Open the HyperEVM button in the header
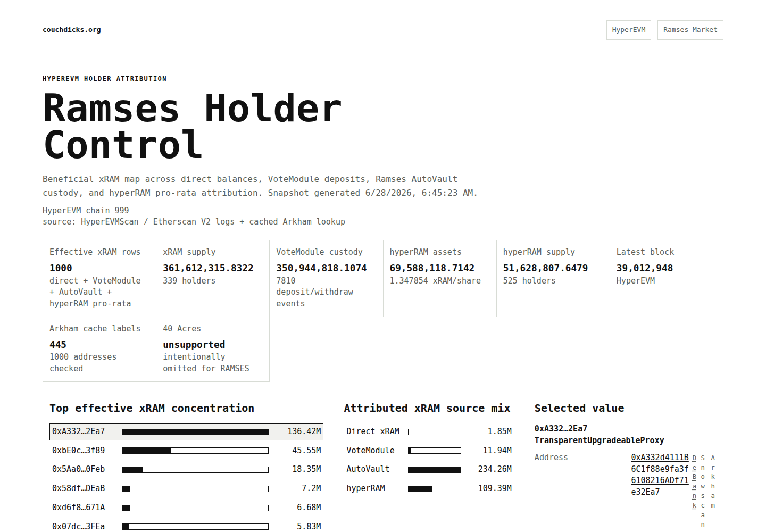Screen dimensions: 766x532 coord(628,30)
